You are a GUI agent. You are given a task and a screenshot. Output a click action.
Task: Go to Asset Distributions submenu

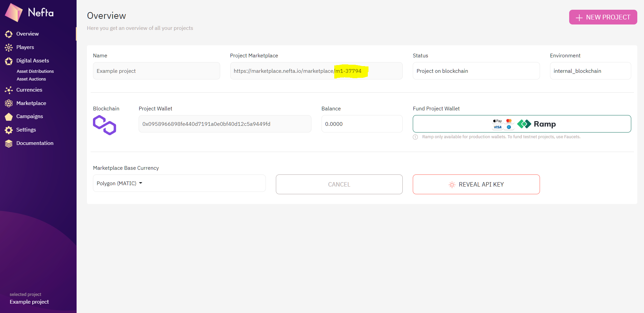point(35,71)
